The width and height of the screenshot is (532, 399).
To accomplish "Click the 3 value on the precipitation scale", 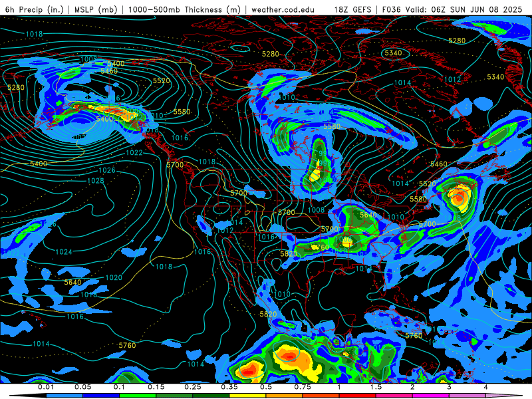I will click(450, 387).
